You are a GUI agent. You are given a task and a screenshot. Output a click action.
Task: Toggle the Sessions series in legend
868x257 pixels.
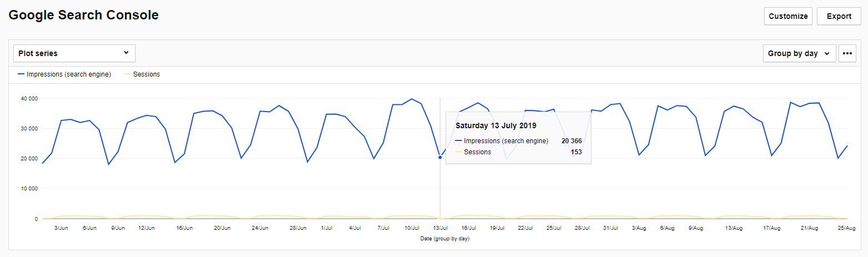(x=142, y=74)
